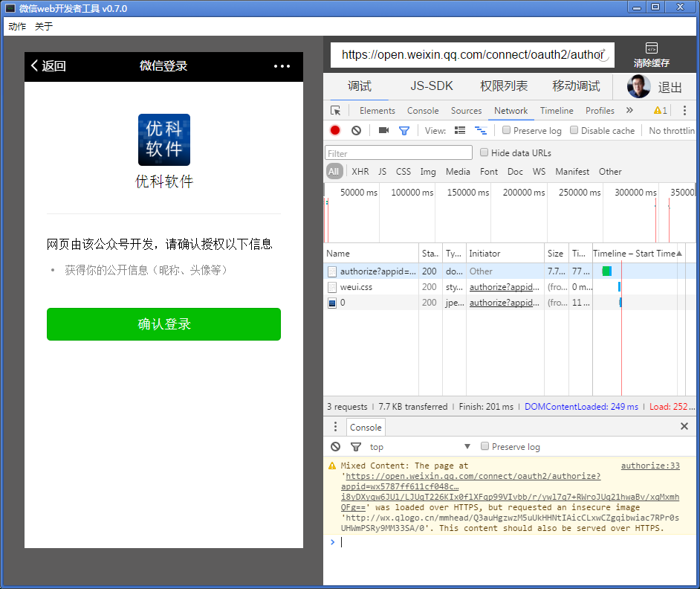The height and width of the screenshot is (589, 700).
Task: Click the 退出 logout button
Action: click(670, 87)
